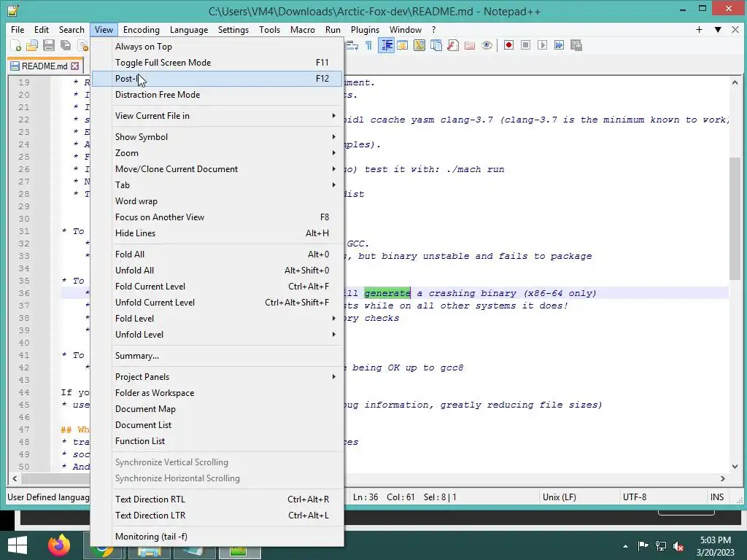
Task: Toggle Always on Top
Action: click(x=217, y=47)
